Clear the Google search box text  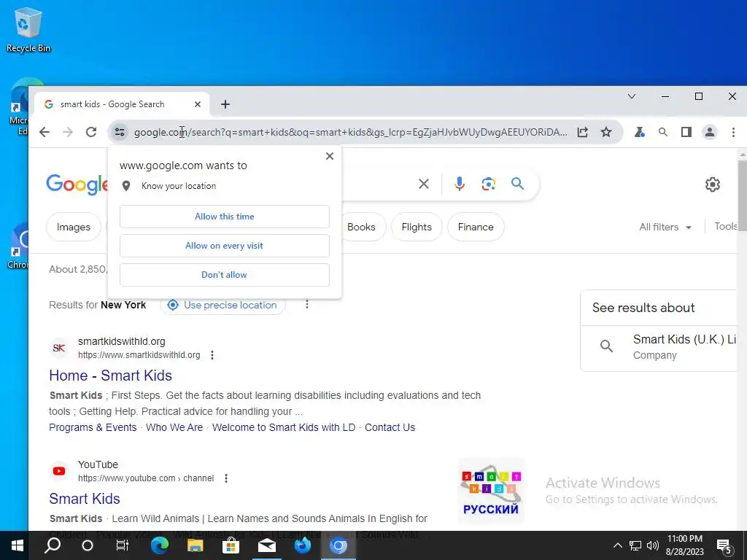(x=424, y=184)
